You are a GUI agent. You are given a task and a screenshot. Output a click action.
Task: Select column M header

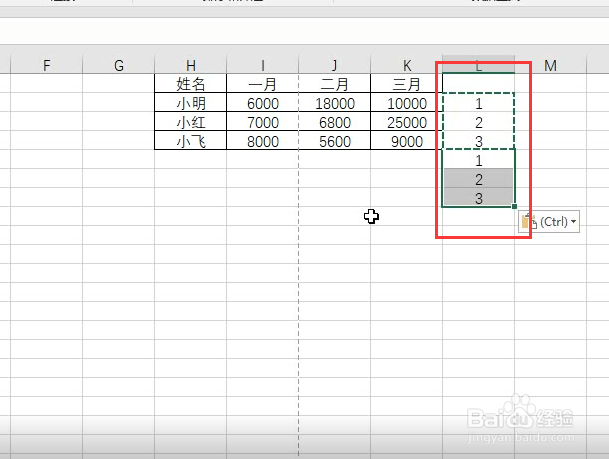[551, 64]
